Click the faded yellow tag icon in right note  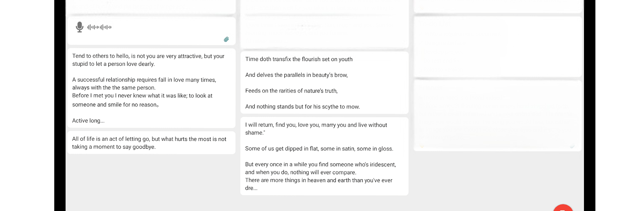(422, 146)
